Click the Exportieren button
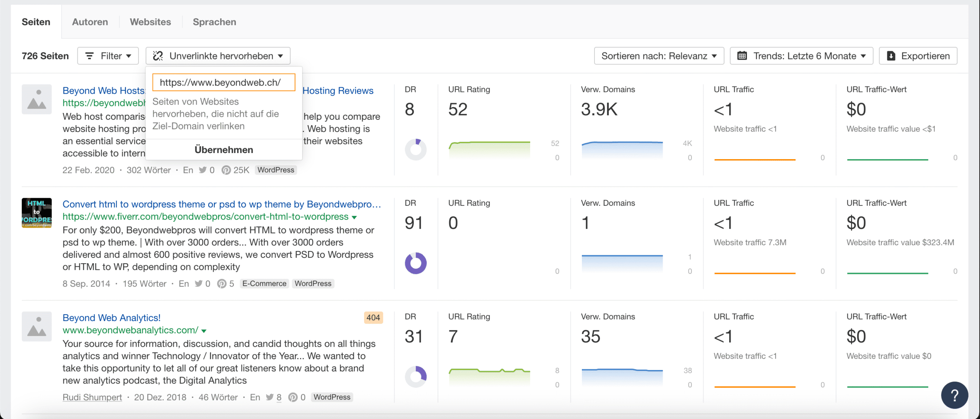 [918, 56]
